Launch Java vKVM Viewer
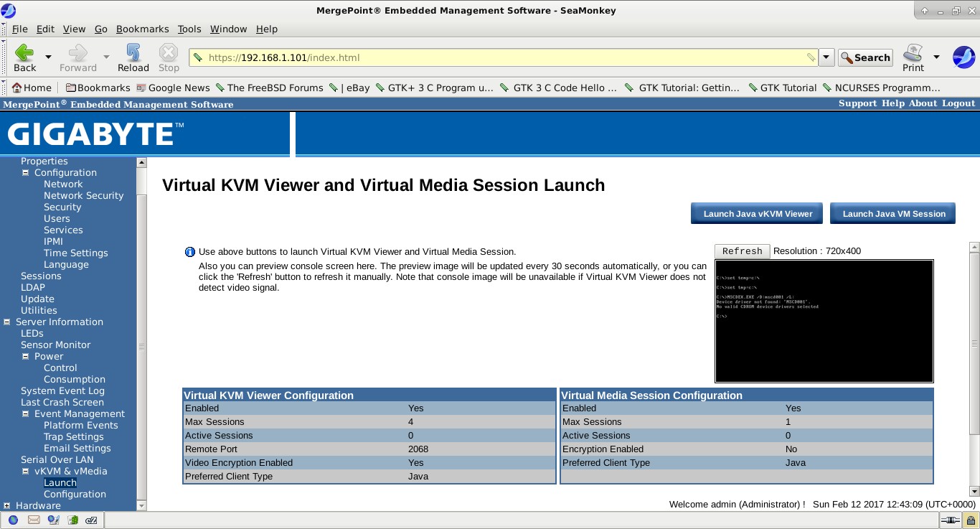Image resolution: width=980 pixels, height=529 pixels. (758, 213)
